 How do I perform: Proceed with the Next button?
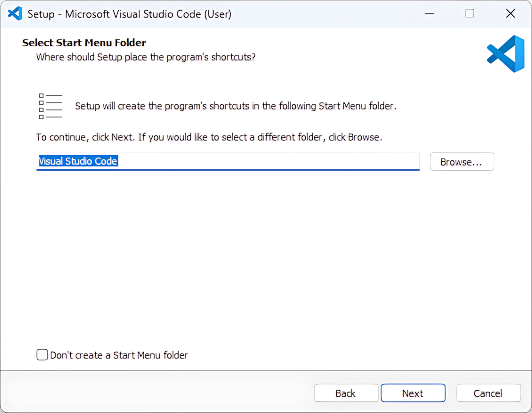tap(412, 393)
